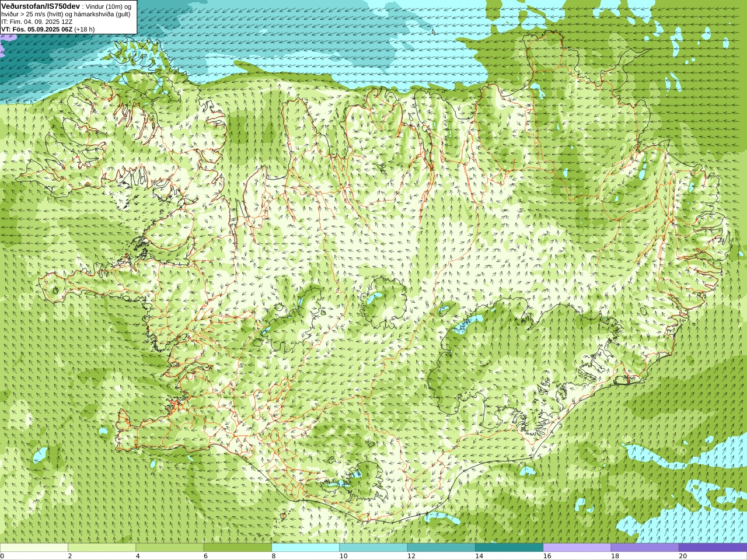
Task: Click the legend value label '10'
Action: pos(343,556)
